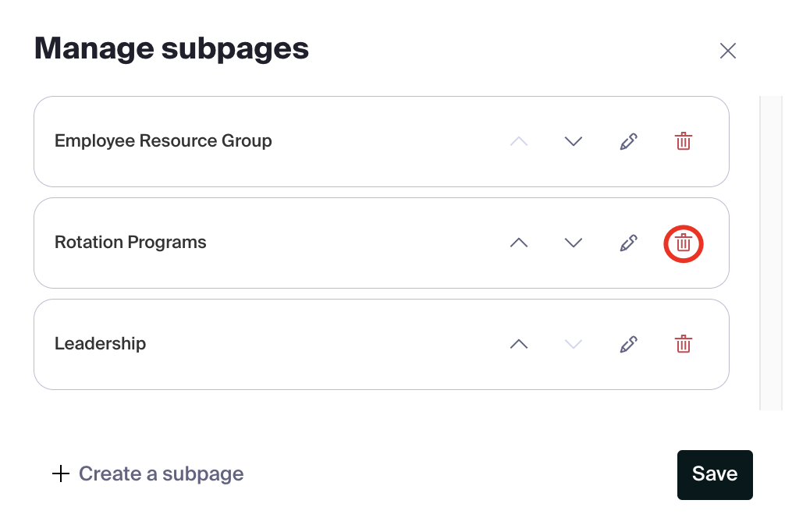Click the disabled down arrow for Leadership
785x532 pixels.
click(x=574, y=344)
